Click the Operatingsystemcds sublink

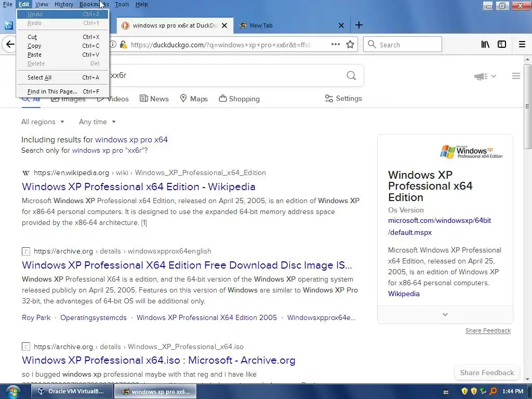(94, 317)
